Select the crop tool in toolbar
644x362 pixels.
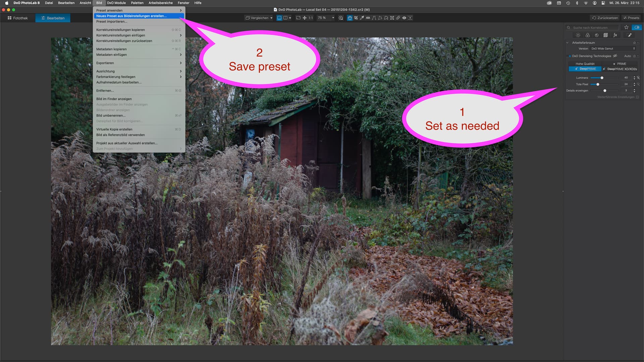click(356, 18)
